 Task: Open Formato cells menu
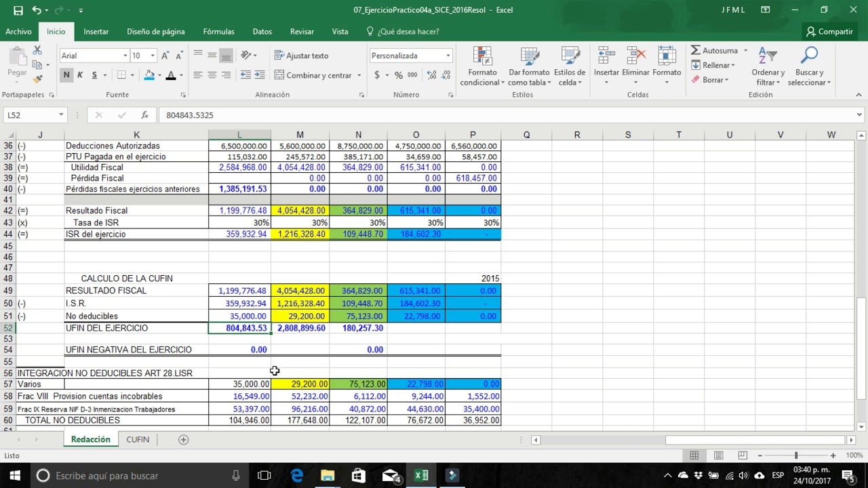(x=667, y=66)
